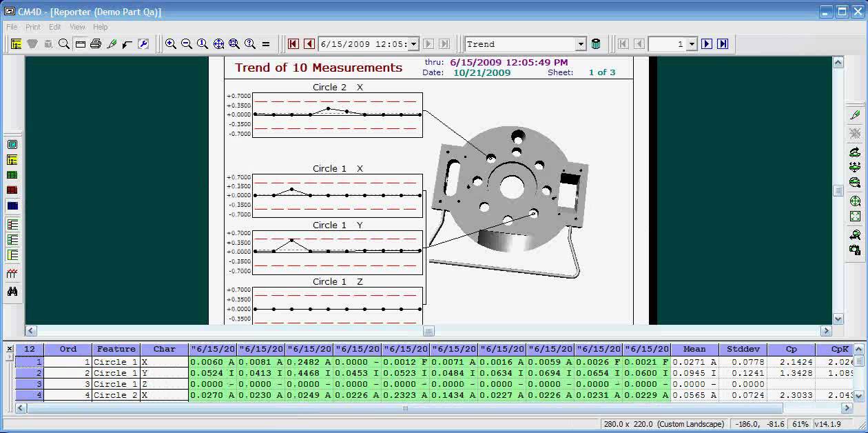Click the Char column header
The height and width of the screenshot is (433, 868).
tap(165, 350)
